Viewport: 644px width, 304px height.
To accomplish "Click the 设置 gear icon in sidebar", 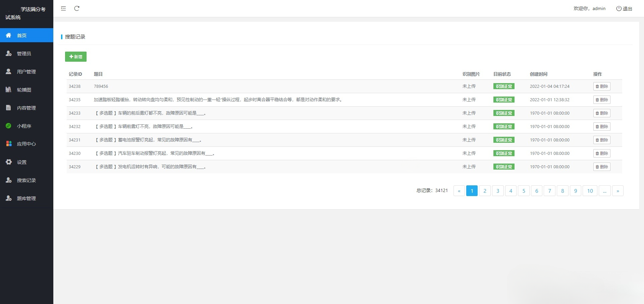I will tap(9, 162).
